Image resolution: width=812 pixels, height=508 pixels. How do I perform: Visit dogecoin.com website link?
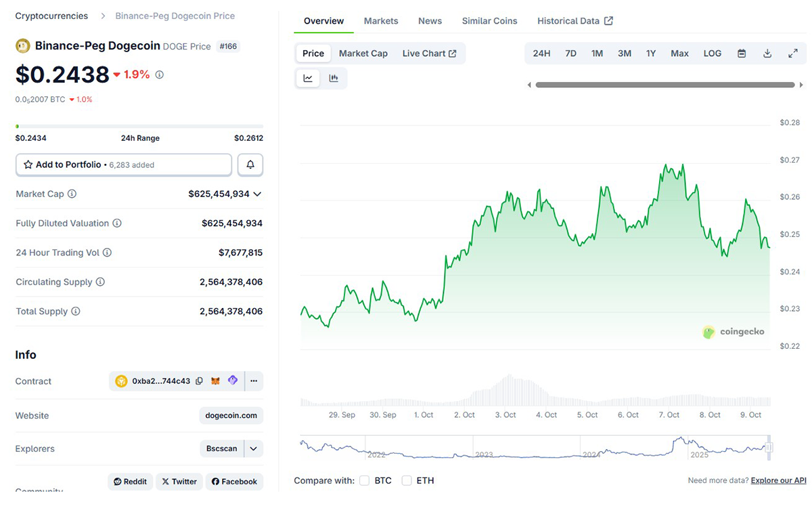tap(231, 415)
